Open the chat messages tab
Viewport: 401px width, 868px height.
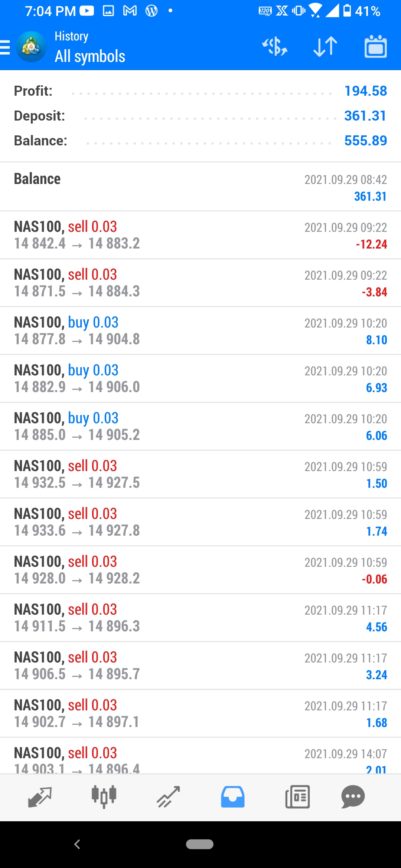point(353,797)
